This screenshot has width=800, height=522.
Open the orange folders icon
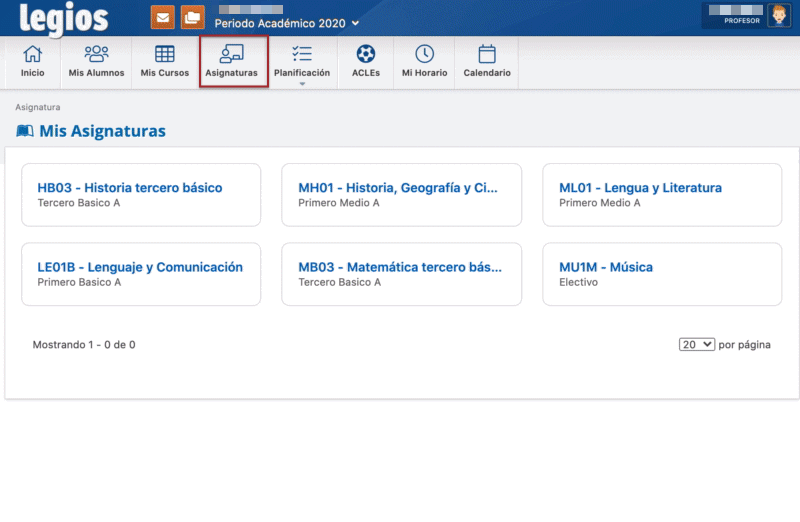pos(192,18)
